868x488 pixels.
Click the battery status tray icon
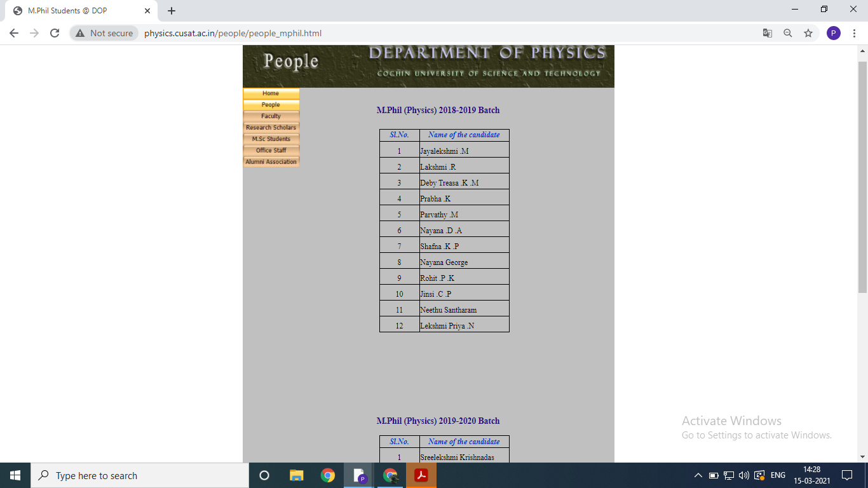tap(714, 475)
